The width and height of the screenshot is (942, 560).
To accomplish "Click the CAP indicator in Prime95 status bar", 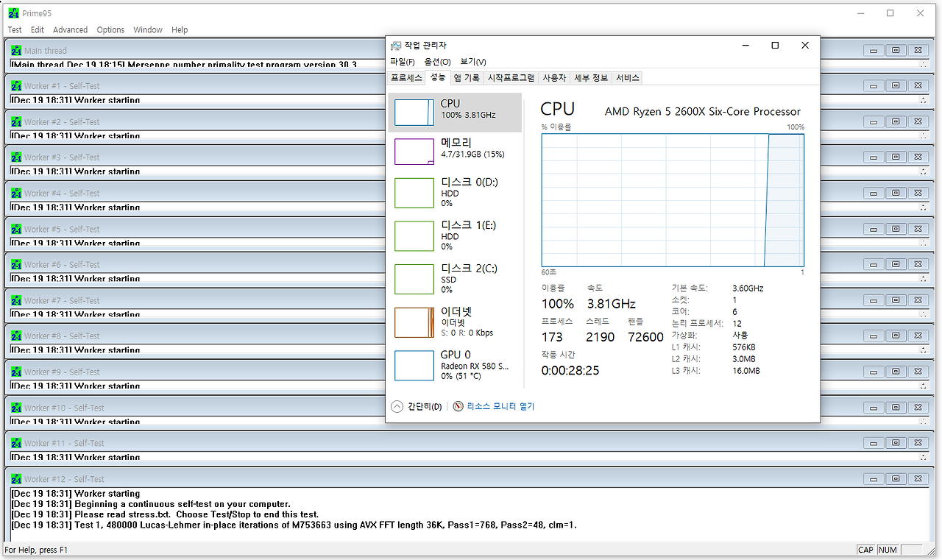I will 865,549.
